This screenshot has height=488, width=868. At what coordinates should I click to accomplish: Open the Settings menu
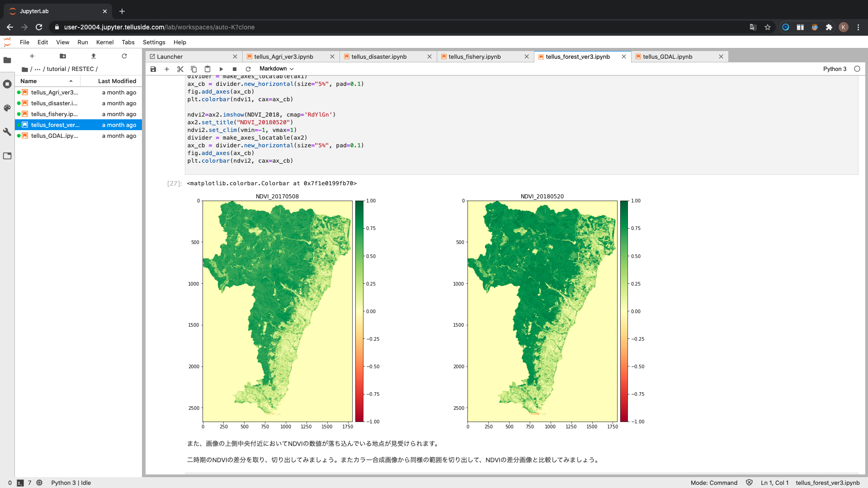(x=154, y=42)
